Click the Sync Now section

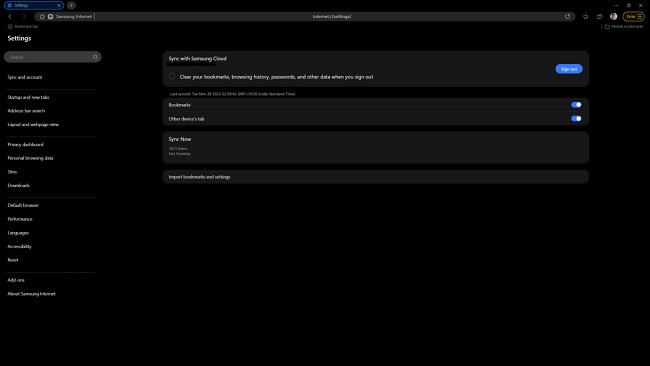click(376, 148)
